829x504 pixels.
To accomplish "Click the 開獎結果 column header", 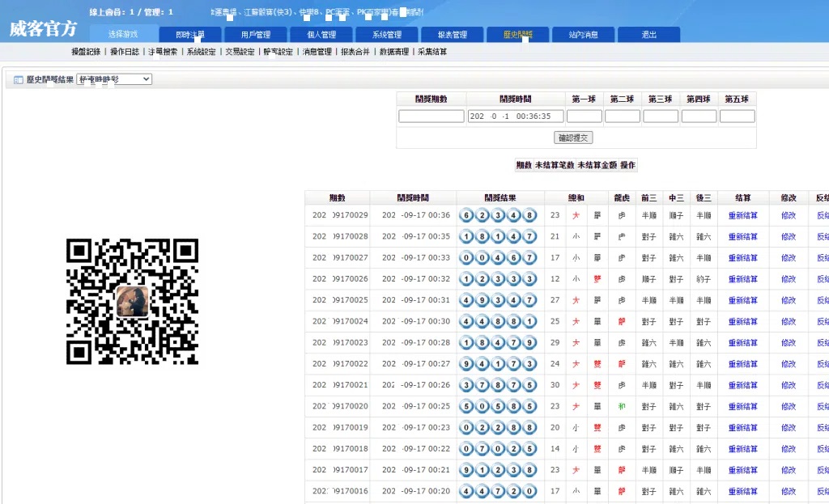I will pos(500,197).
